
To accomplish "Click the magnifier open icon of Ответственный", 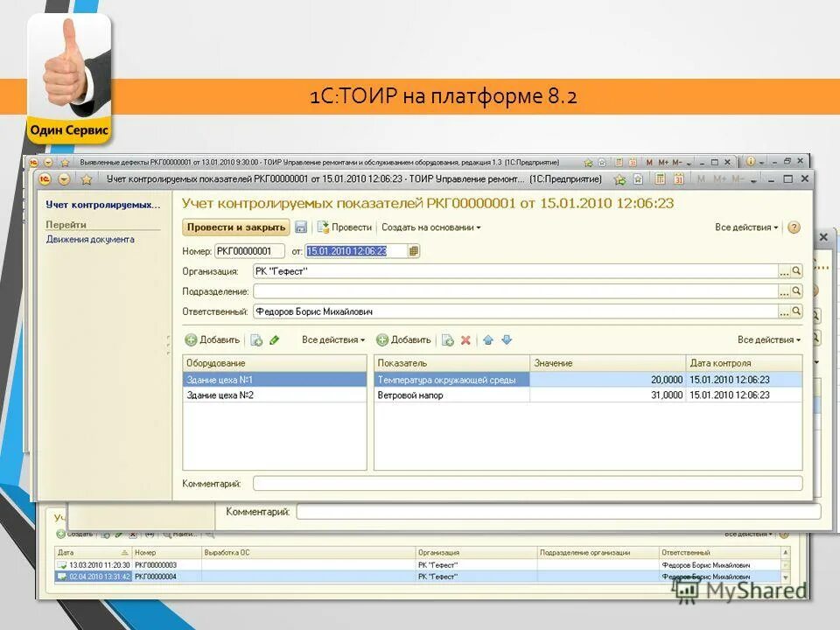I will (796, 311).
